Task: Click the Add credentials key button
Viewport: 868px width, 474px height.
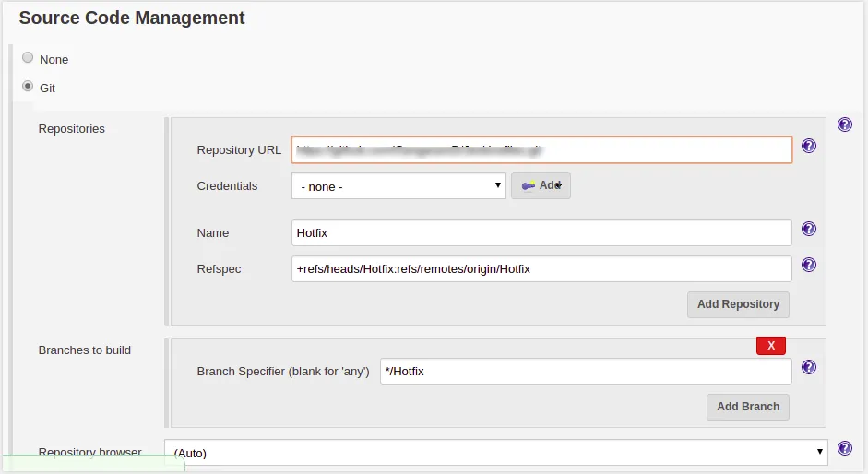Action: (541, 185)
